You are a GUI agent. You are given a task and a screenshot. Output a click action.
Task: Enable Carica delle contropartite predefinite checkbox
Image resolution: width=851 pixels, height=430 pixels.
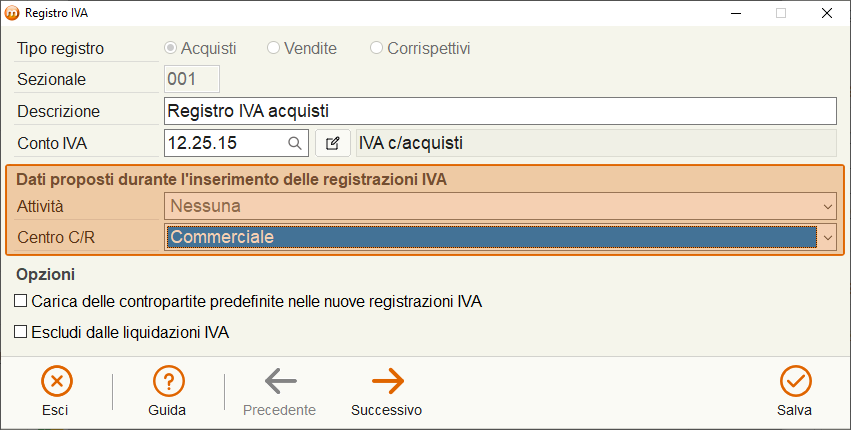(21, 301)
